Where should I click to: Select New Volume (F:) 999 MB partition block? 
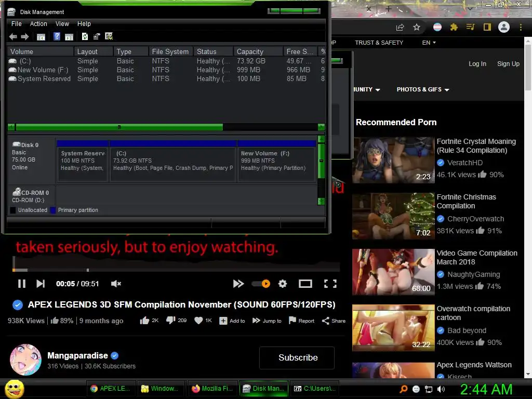pos(277,162)
